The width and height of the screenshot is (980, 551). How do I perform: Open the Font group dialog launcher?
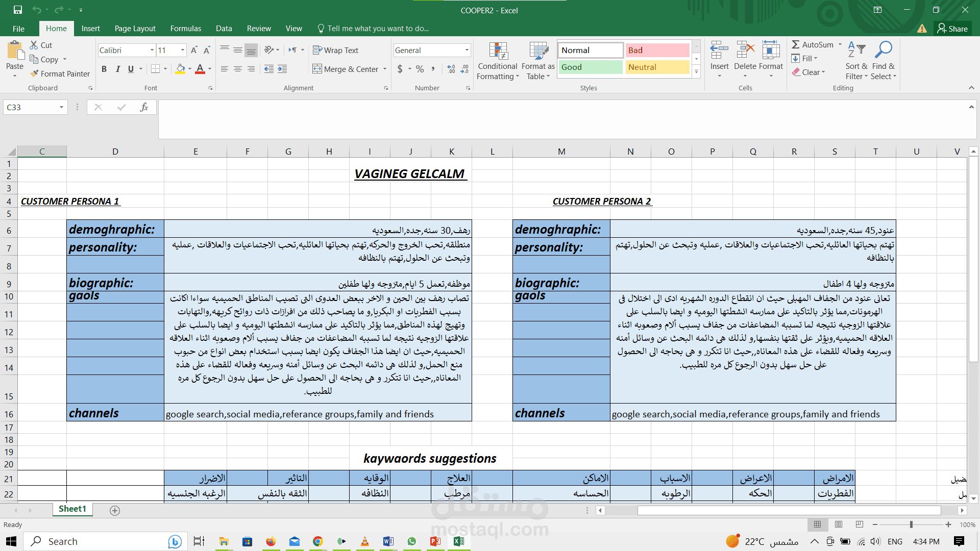[210, 88]
